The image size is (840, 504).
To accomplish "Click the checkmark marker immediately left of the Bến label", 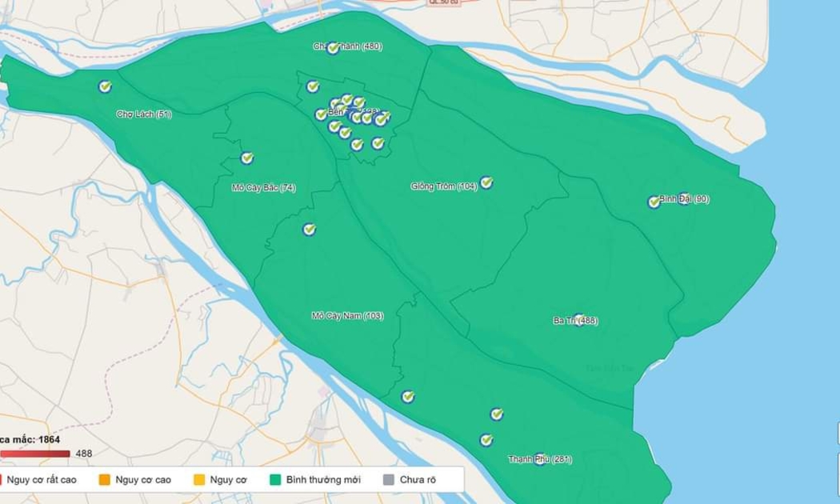I will click(321, 114).
